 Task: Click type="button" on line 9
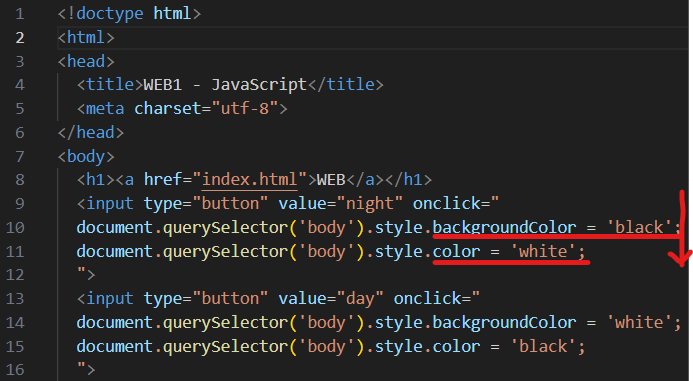pyautogui.click(x=206, y=204)
